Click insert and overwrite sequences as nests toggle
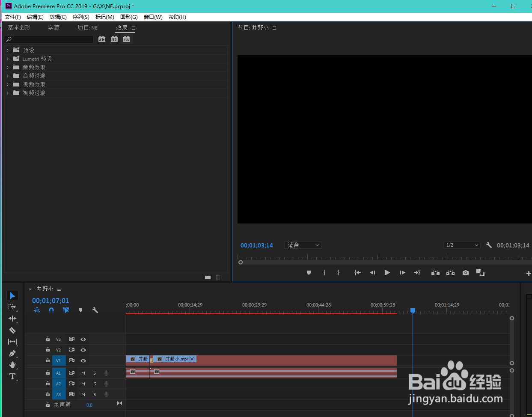532x417 pixels. point(37,310)
